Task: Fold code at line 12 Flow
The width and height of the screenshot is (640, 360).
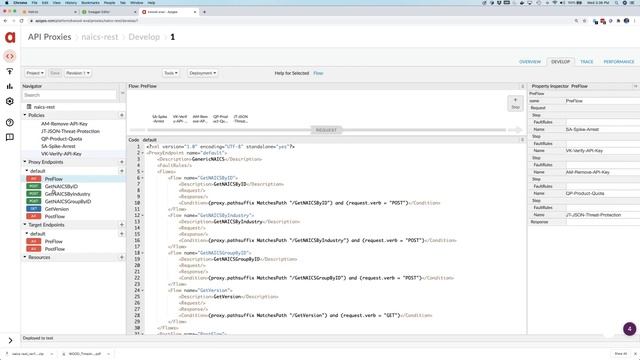Action: point(143,216)
